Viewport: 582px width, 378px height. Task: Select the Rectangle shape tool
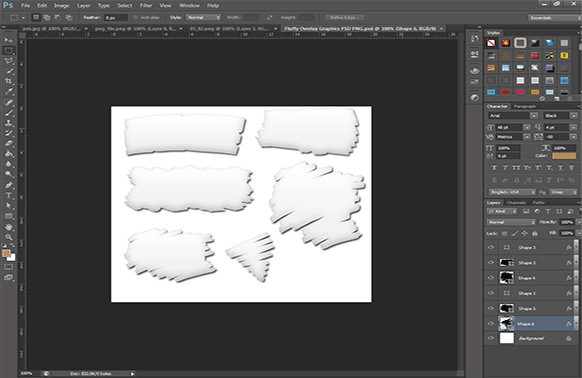pos(9,216)
